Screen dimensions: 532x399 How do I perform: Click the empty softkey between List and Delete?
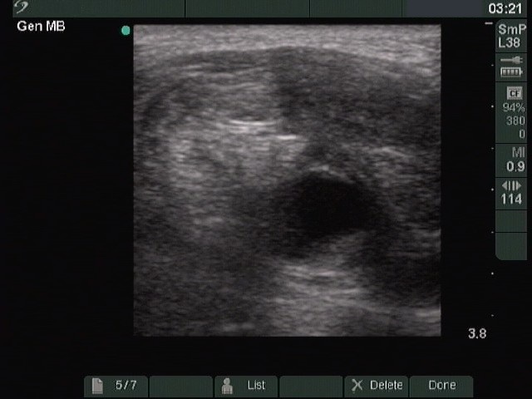point(311,386)
